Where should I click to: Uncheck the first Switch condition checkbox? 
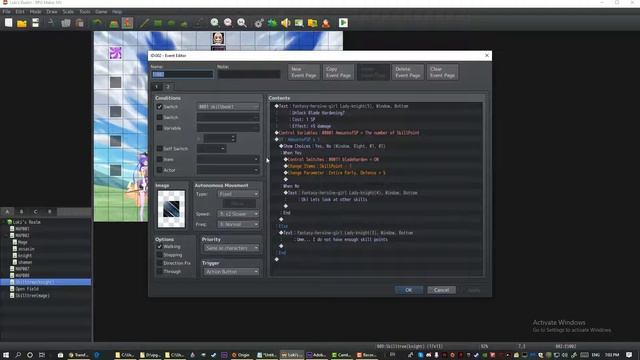160,107
